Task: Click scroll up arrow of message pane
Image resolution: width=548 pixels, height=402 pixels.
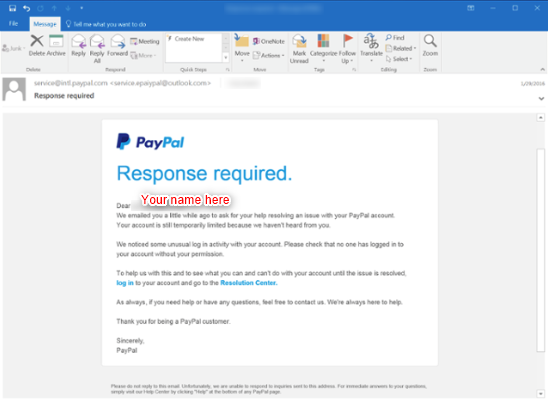Action: pyautogui.click(x=541, y=117)
